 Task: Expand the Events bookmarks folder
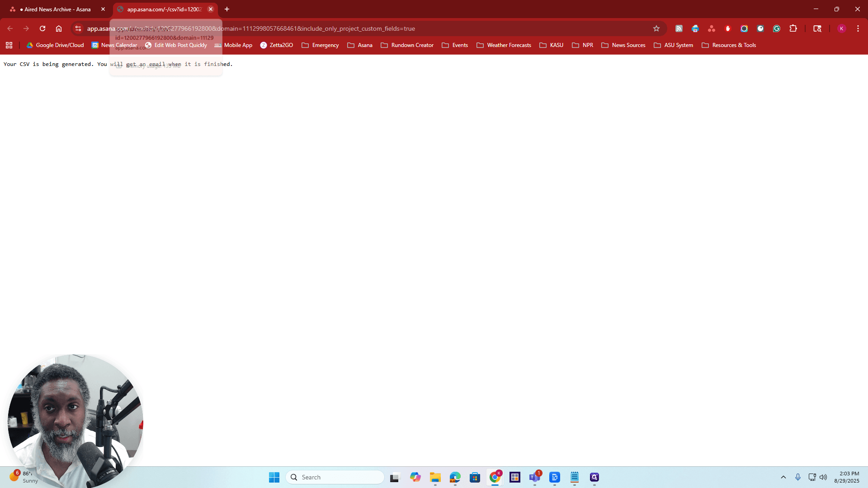tap(455, 45)
